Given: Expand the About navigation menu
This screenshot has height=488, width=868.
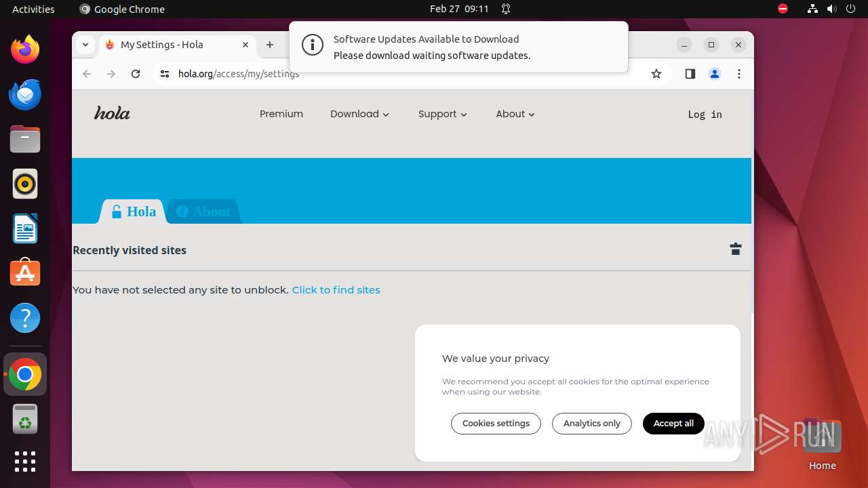Looking at the screenshot, I should pos(515,114).
